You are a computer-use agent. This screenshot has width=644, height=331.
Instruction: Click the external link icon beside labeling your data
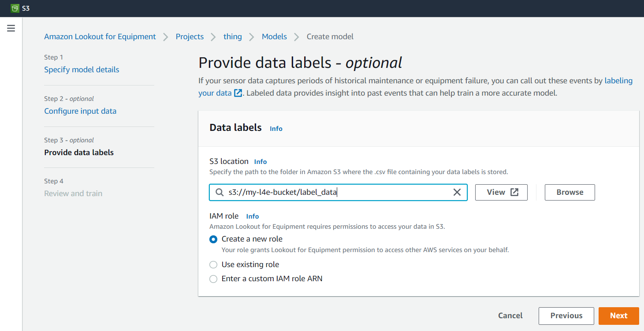(238, 93)
